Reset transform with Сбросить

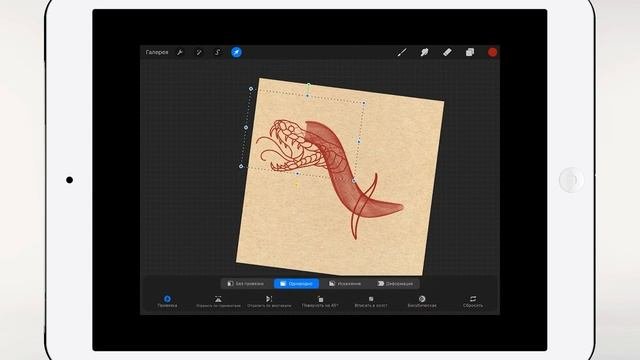point(473,302)
